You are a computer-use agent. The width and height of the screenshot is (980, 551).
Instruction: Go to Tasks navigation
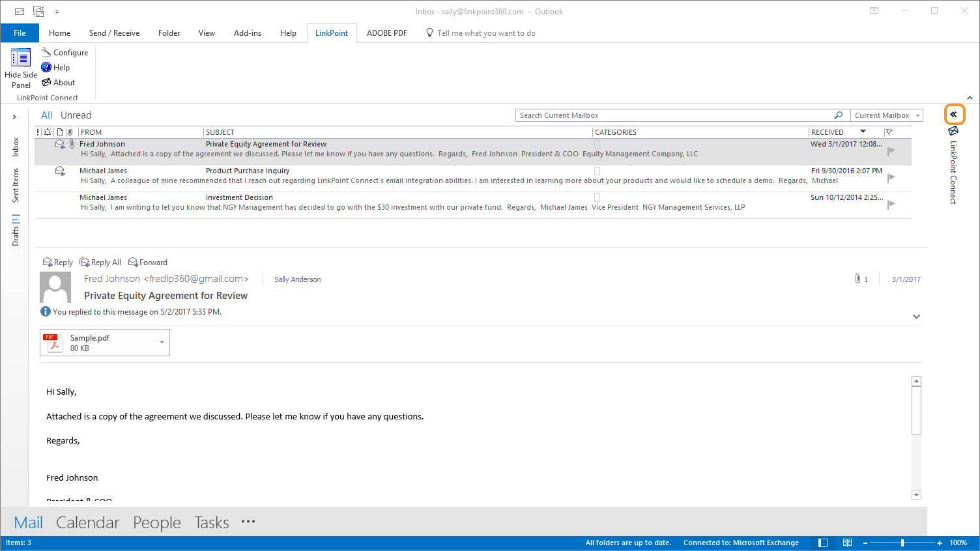point(212,522)
